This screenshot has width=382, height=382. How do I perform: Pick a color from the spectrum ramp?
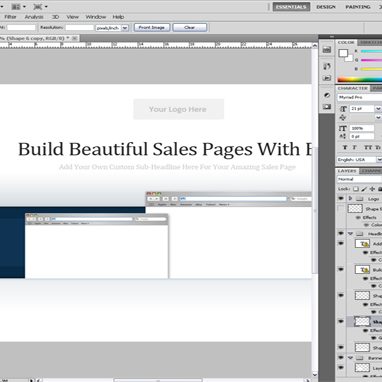(360, 80)
